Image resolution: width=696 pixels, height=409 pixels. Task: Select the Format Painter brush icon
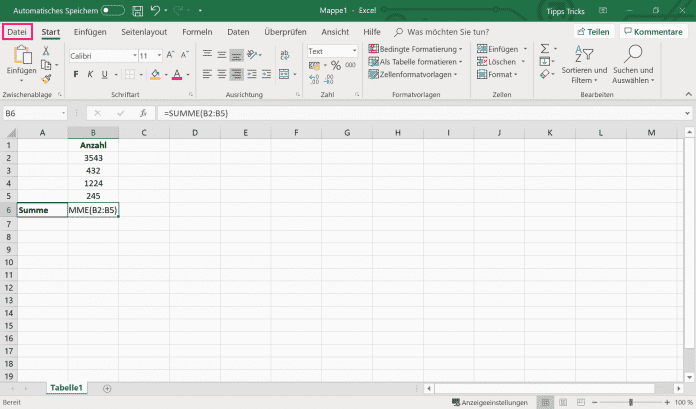[x=47, y=79]
